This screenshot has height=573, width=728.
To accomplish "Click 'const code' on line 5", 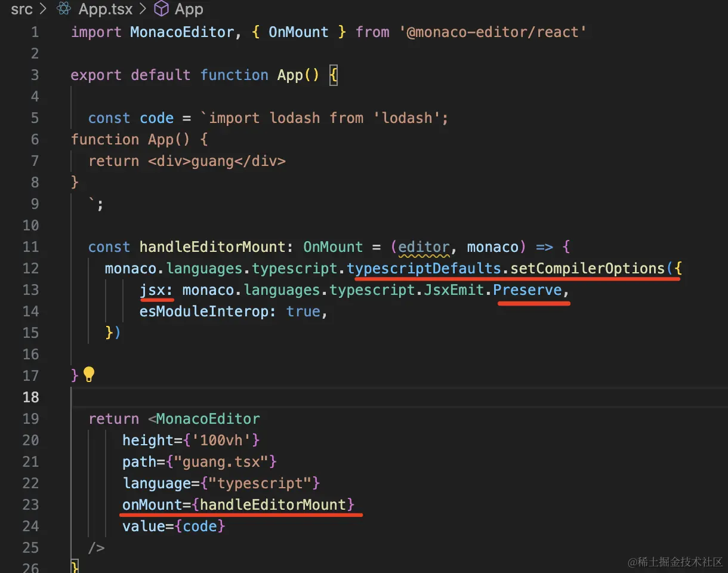I will pyautogui.click(x=131, y=118).
